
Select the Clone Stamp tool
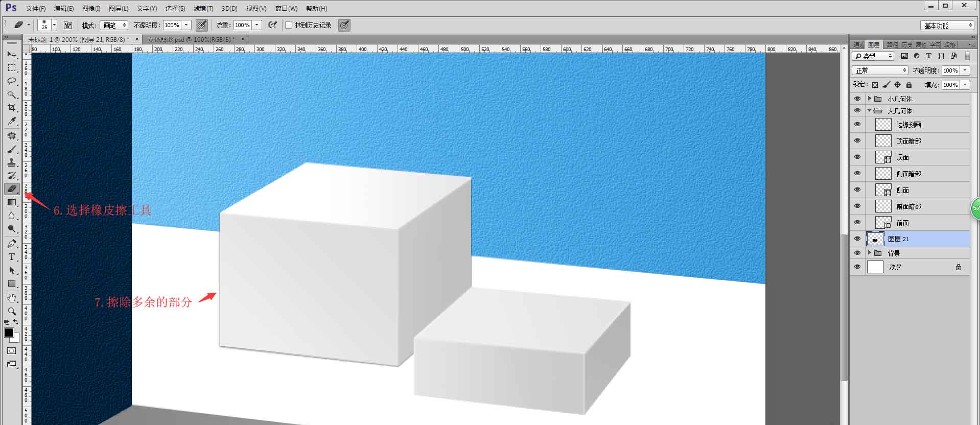click(x=12, y=162)
